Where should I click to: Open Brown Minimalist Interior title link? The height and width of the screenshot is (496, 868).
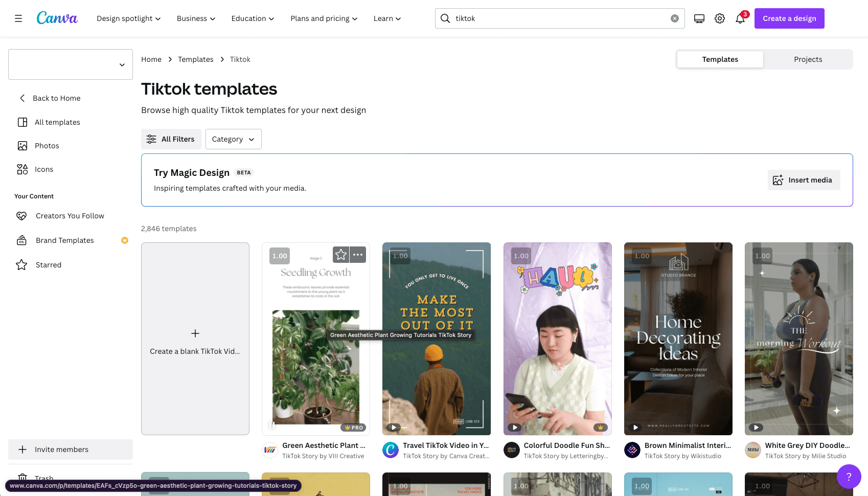688,445
